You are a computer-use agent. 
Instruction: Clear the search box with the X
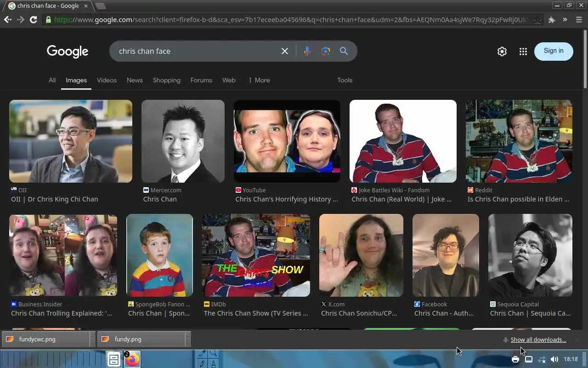tap(285, 51)
